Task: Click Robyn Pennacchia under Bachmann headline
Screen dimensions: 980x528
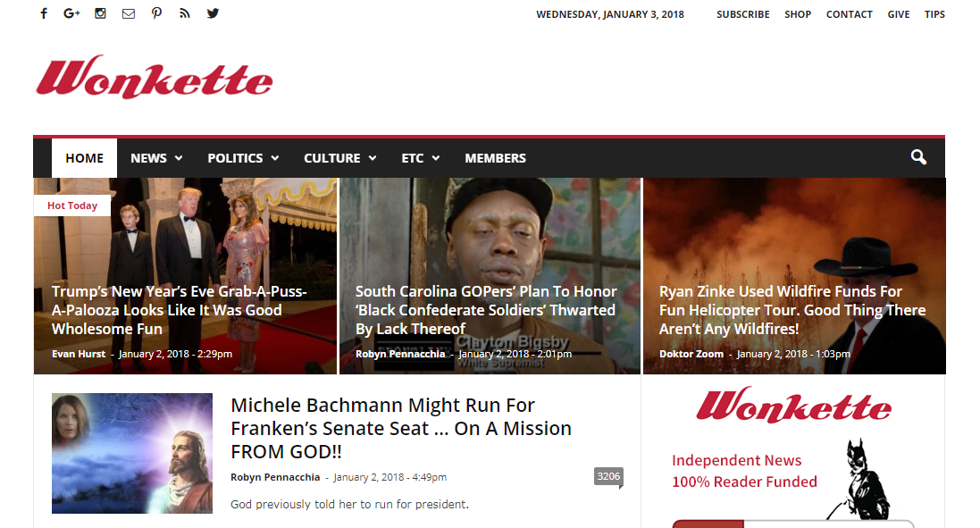Action: tap(275, 477)
